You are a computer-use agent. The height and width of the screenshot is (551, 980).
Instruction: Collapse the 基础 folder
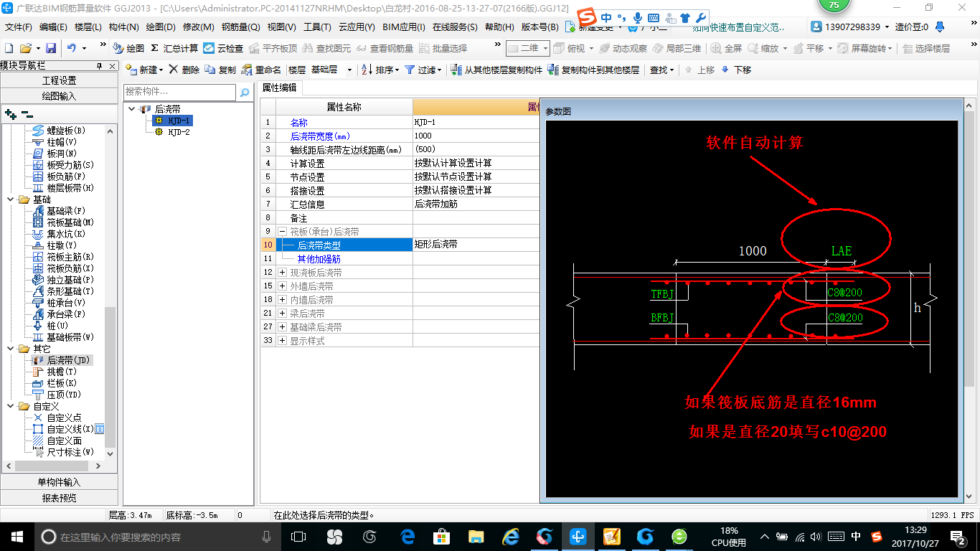point(10,199)
